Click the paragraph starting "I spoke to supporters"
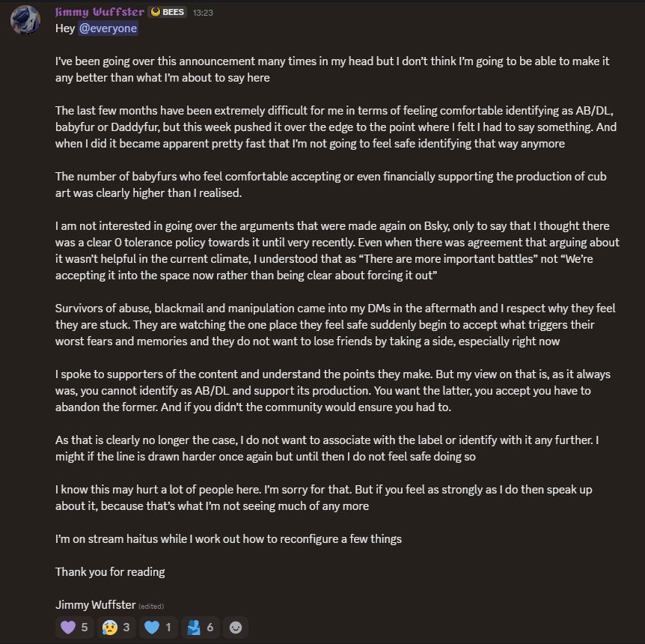This screenshot has width=645, height=644. pyautogui.click(x=333, y=390)
